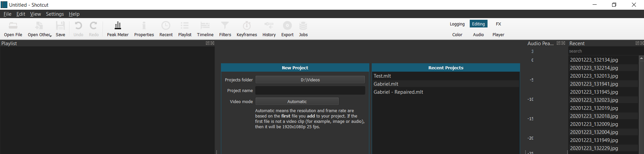Click the Save toolbar icon
The height and width of the screenshot is (154, 644).
click(x=60, y=29)
